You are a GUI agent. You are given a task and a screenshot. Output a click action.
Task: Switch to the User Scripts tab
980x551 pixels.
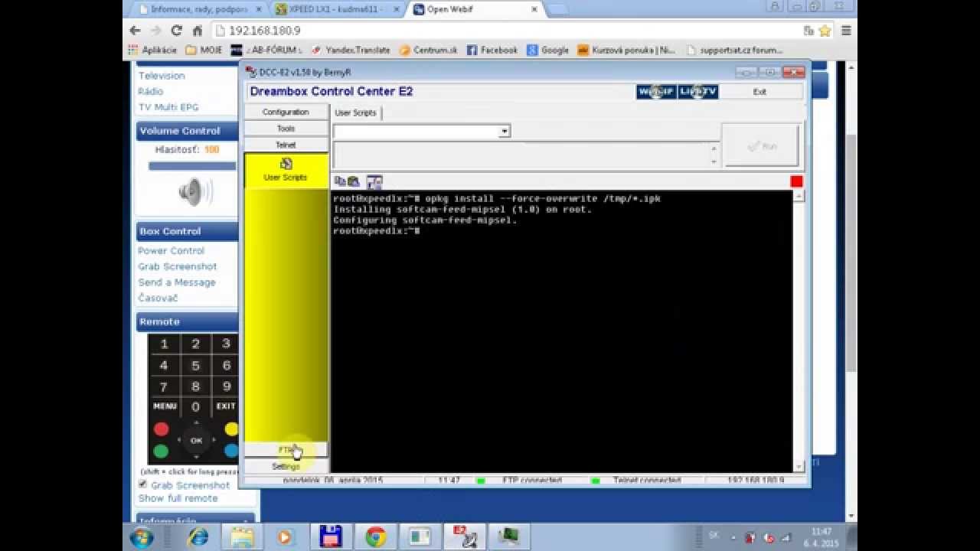356,112
